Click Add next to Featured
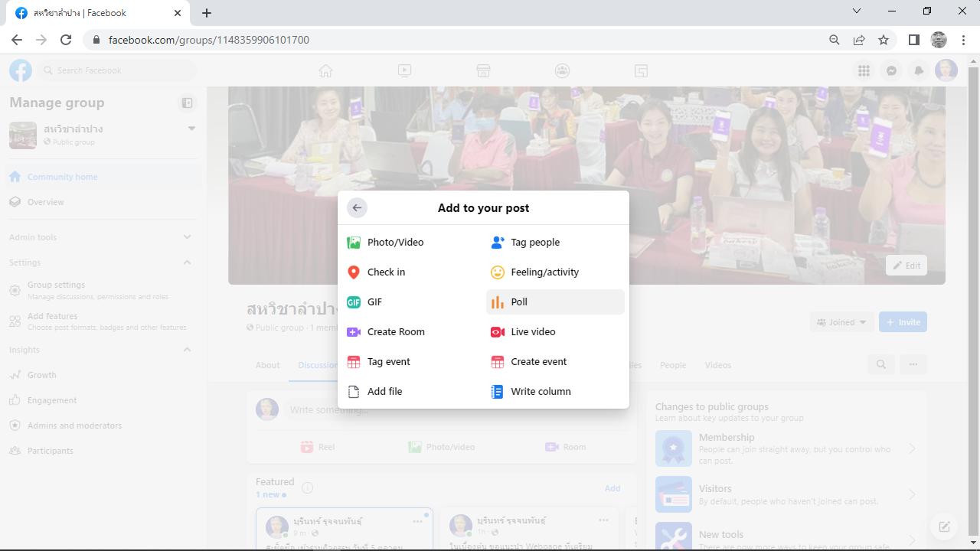Image resolution: width=980 pixels, height=551 pixels. 612,488
